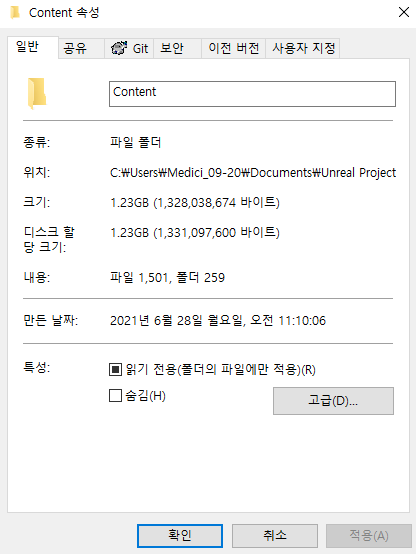Open the 보안 tab
The height and width of the screenshot is (554, 416).
pos(177,48)
